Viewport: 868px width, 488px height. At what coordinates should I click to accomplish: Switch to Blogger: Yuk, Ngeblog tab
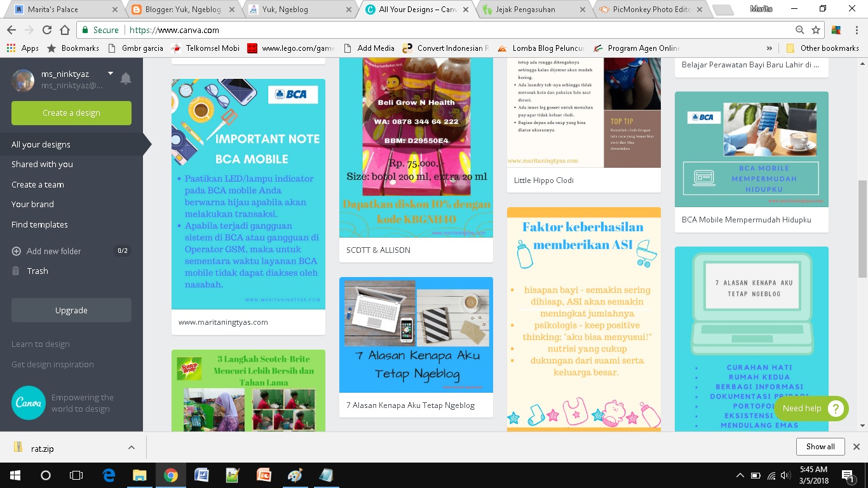pos(182,10)
